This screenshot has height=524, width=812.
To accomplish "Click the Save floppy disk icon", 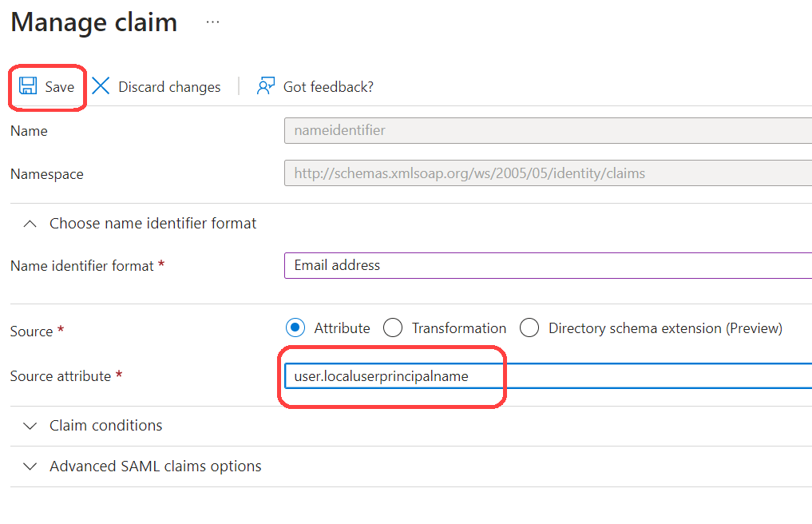I will pyautogui.click(x=28, y=86).
